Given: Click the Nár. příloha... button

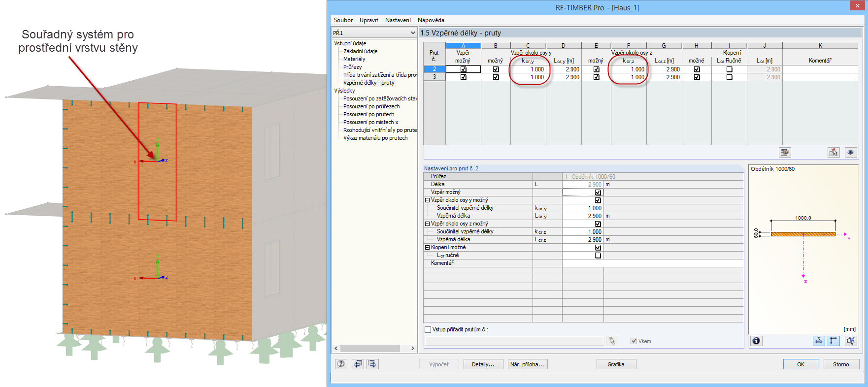Looking at the screenshot, I should 527,364.
